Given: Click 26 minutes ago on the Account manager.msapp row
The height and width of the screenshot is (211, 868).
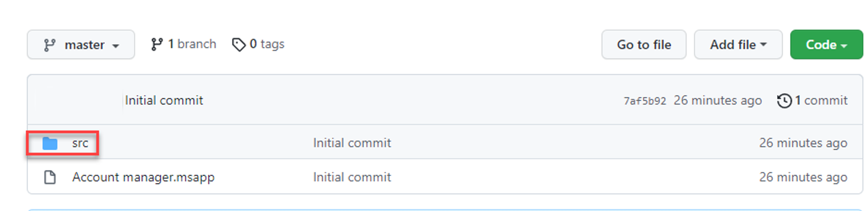Looking at the screenshot, I should click(804, 177).
